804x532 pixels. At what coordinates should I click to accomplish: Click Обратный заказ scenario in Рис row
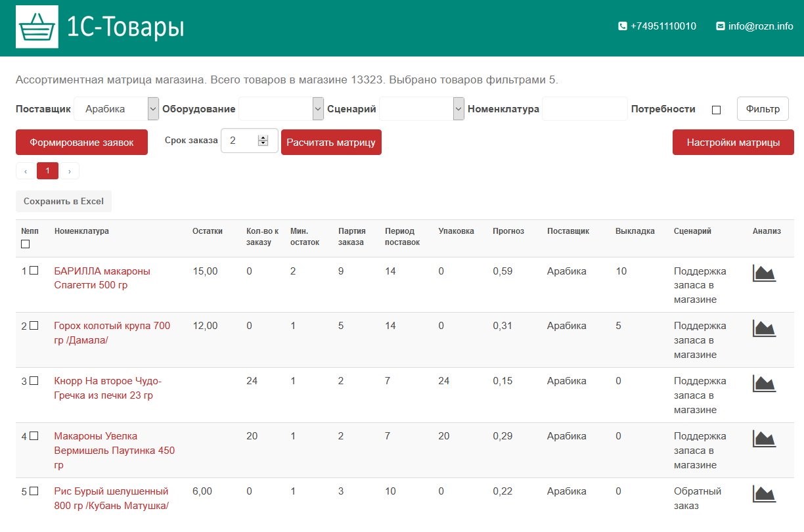[698, 499]
